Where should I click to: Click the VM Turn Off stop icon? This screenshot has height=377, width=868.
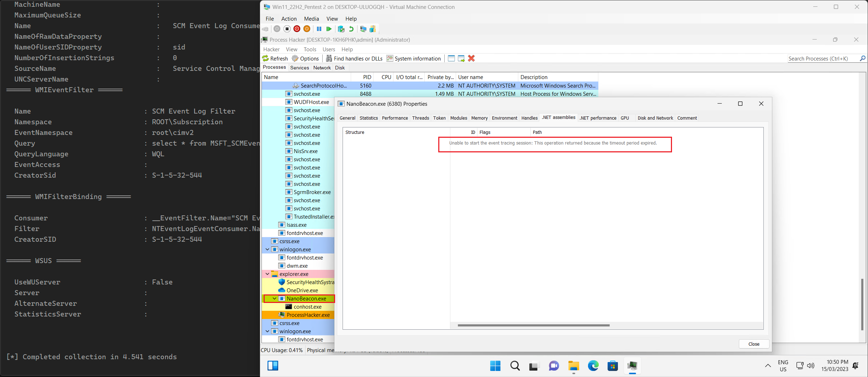(287, 29)
